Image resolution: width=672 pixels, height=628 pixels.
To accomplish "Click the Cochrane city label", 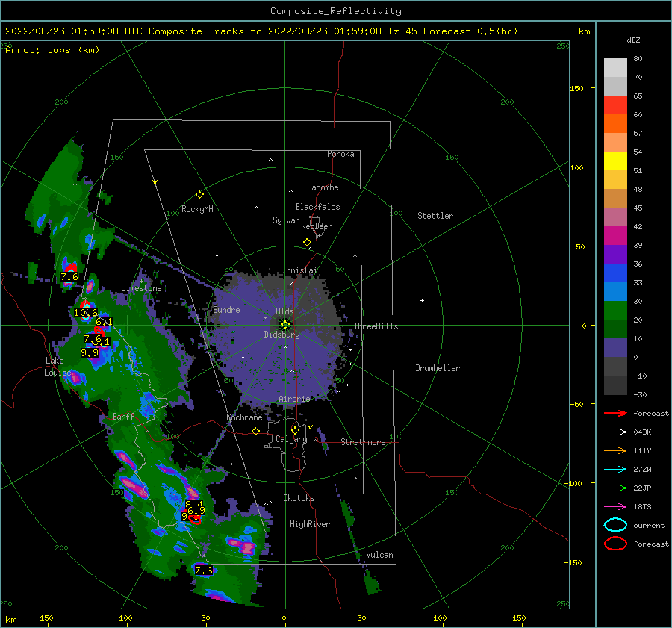I will pos(244,417).
